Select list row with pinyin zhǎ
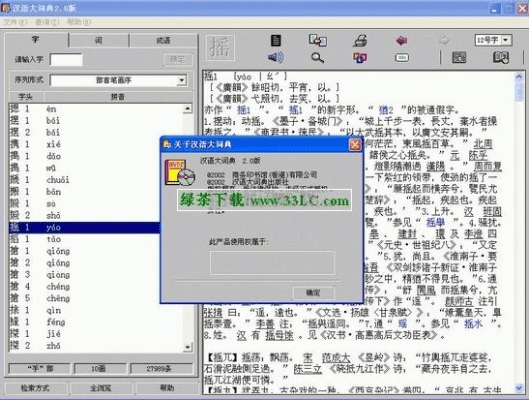The width and height of the screenshot is (529, 400). click(96, 346)
